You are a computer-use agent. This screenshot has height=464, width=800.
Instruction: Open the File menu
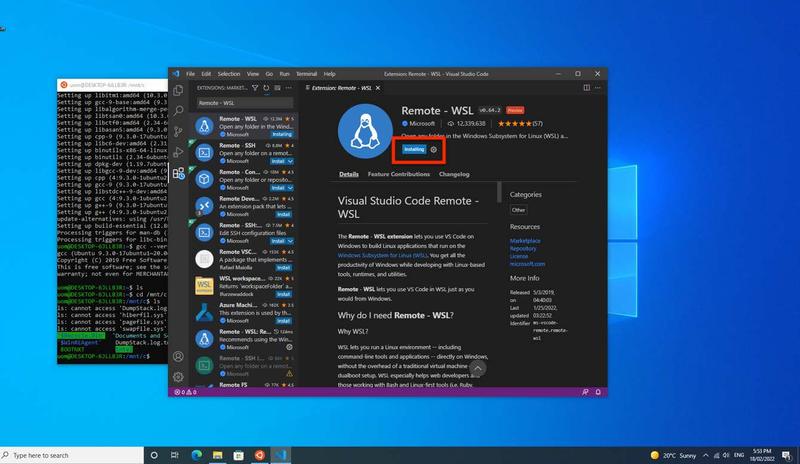click(190, 74)
